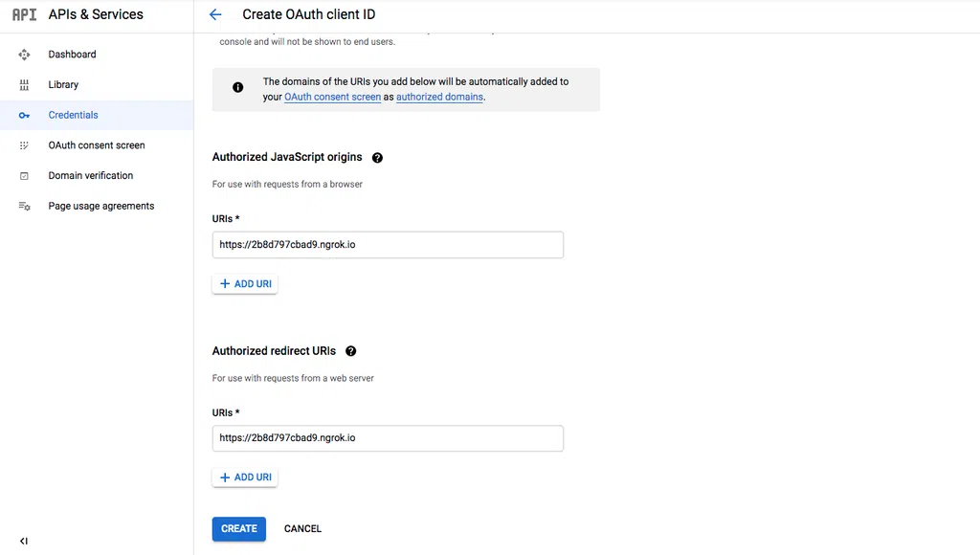Open Dashboard in the sidebar
This screenshot has height=555, width=980.
[73, 55]
